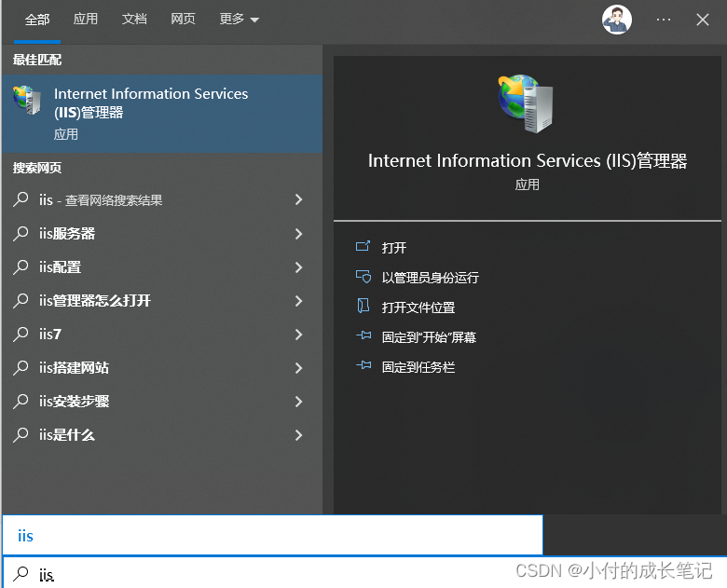Image resolution: width=727 pixels, height=588 pixels.
Task: Click search icon beside iis7
Action: point(21,334)
